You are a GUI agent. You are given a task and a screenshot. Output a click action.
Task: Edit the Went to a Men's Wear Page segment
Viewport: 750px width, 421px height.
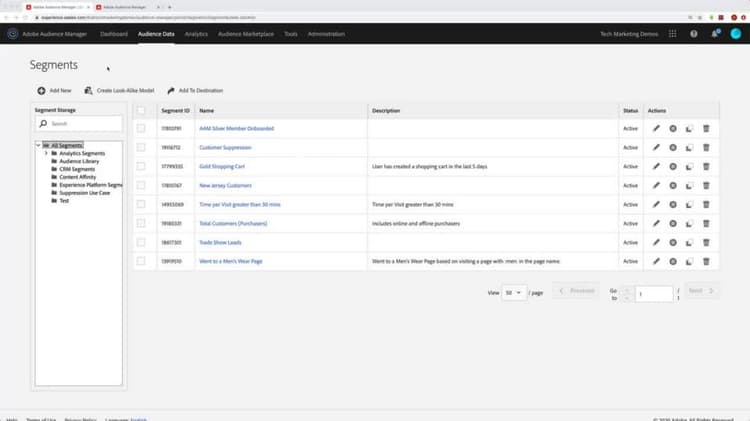click(656, 261)
